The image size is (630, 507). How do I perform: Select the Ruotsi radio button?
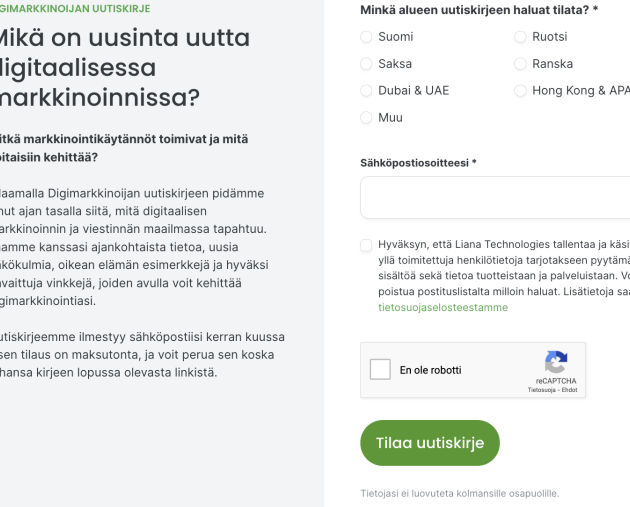(520, 37)
